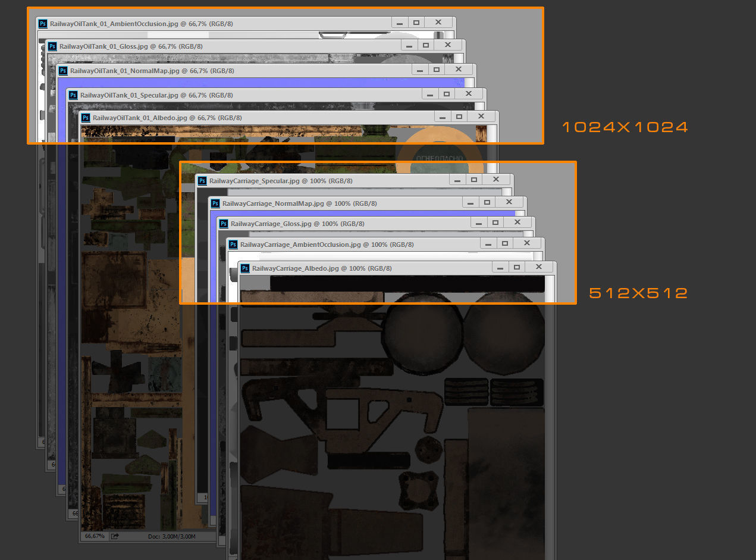The height and width of the screenshot is (560, 756).
Task: Maximize the RailwayCarriage_AmbientOcclusion window
Action: [505, 243]
